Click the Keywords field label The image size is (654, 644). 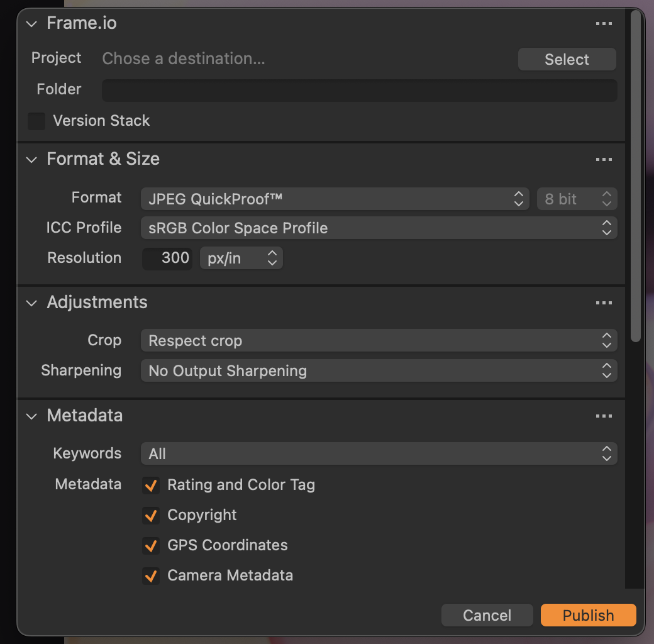point(87,453)
